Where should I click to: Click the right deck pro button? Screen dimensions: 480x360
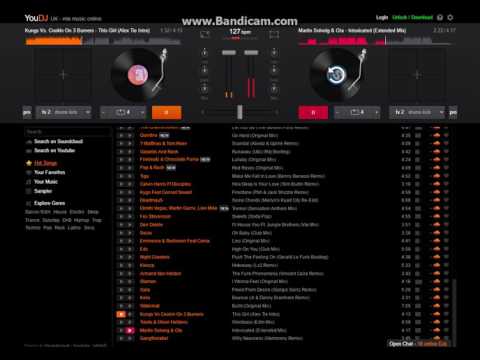(x=453, y=112)
